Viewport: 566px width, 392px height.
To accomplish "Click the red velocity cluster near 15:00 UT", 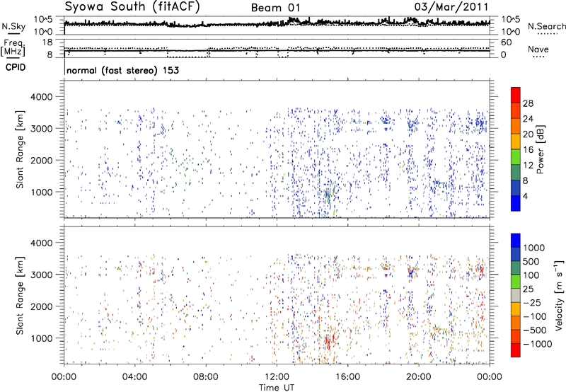I will (x=329, y=341).
